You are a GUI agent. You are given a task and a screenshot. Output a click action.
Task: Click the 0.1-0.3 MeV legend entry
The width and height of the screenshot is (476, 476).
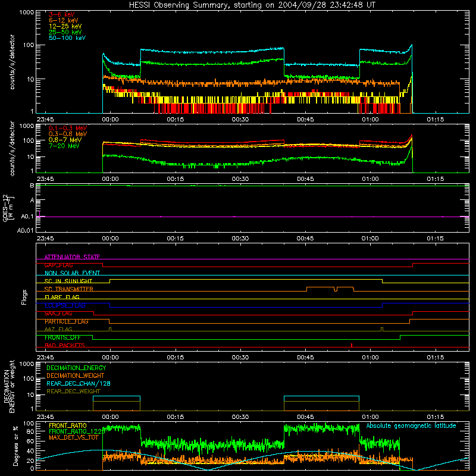point(68,128)
